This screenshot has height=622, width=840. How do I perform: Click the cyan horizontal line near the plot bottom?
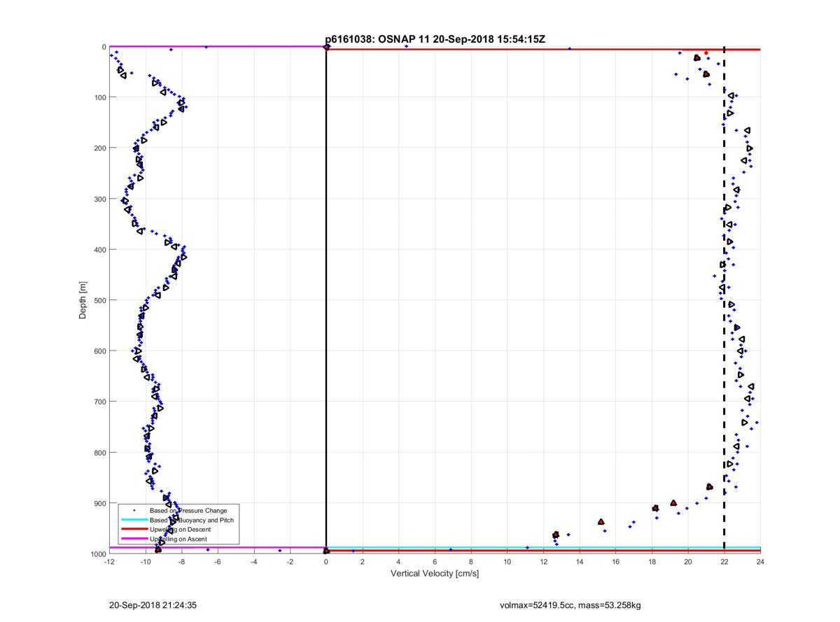tap(543, 547)
